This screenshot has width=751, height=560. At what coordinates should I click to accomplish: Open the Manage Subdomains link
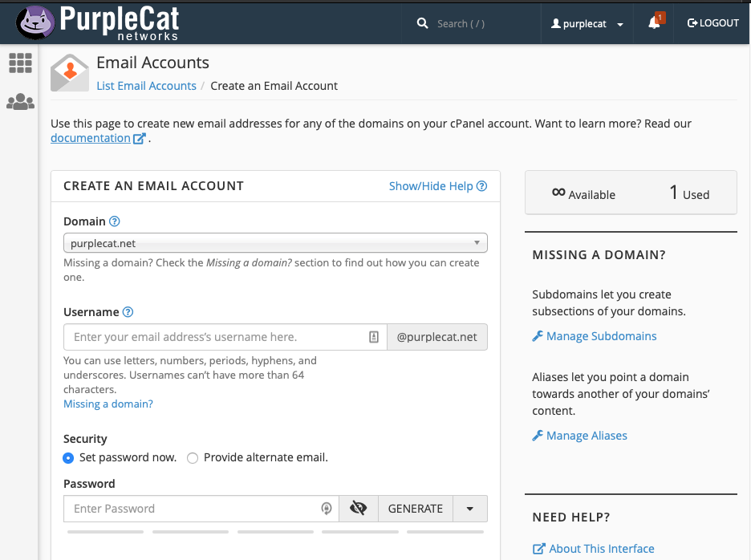tap(601, 336)
